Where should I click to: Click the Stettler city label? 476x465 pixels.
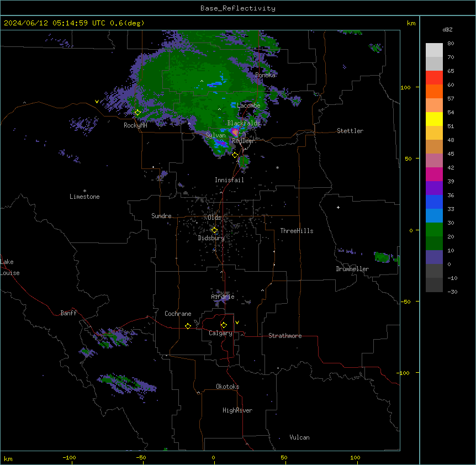point(350,131)
